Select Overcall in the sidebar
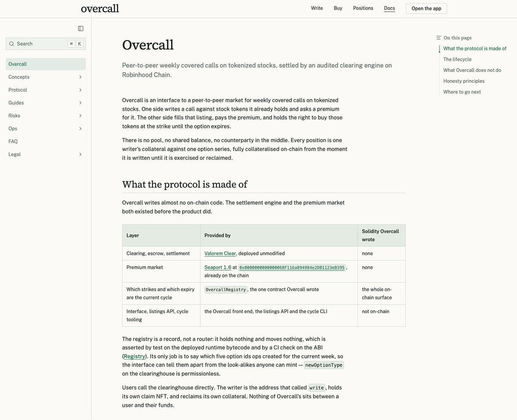Image resolution: width=517 pixels, height=420 pixels. click(x=46, y=64)
